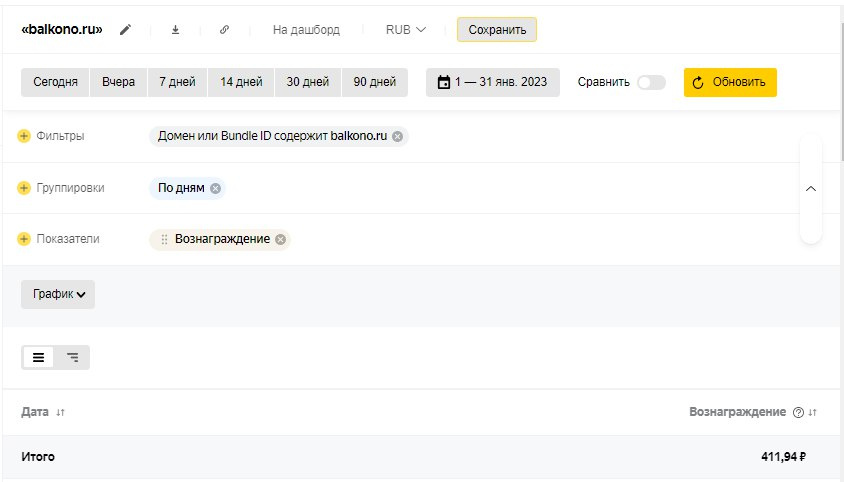Grab the drag handle of Вознаграждение chip

click(164, 239)
